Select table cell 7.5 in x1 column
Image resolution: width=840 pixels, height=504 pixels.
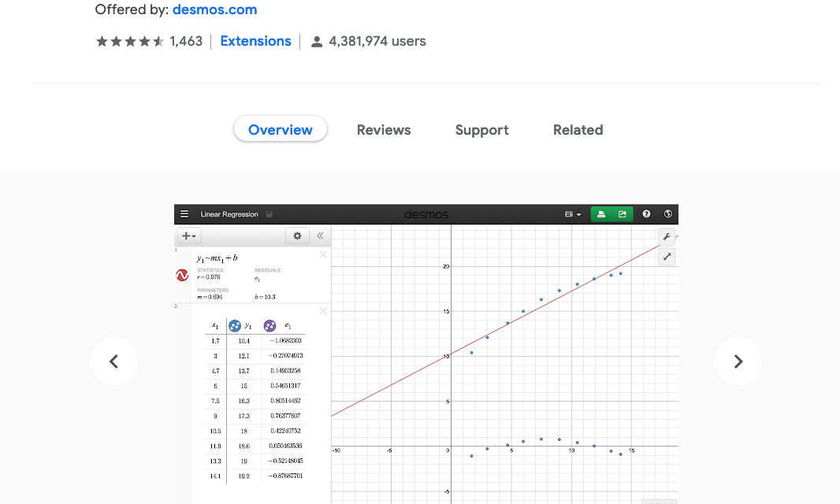pyautogui.click(x=215, y=401)
